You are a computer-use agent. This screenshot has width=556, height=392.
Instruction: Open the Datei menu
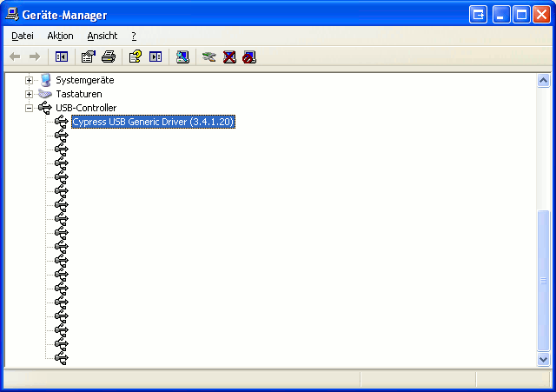(23, 36)
